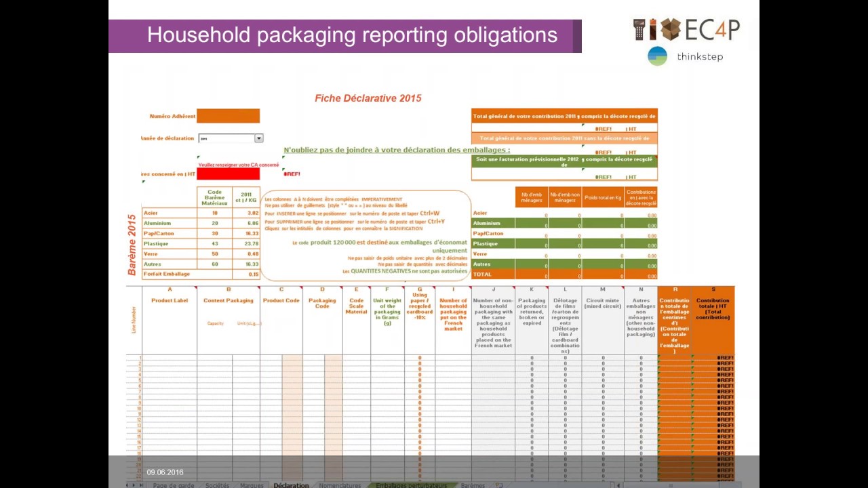Switch to the Sociétés sheet tab
The image size is (868, 488).
(217, 485)
